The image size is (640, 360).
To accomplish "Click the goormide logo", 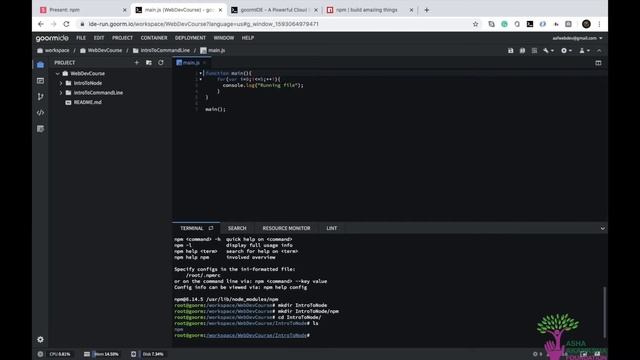I will click(x=52, y=38).
